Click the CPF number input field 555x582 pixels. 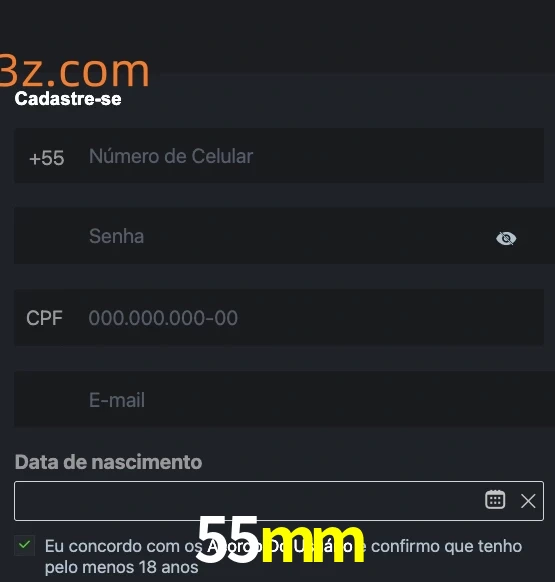tap(279, 318)
